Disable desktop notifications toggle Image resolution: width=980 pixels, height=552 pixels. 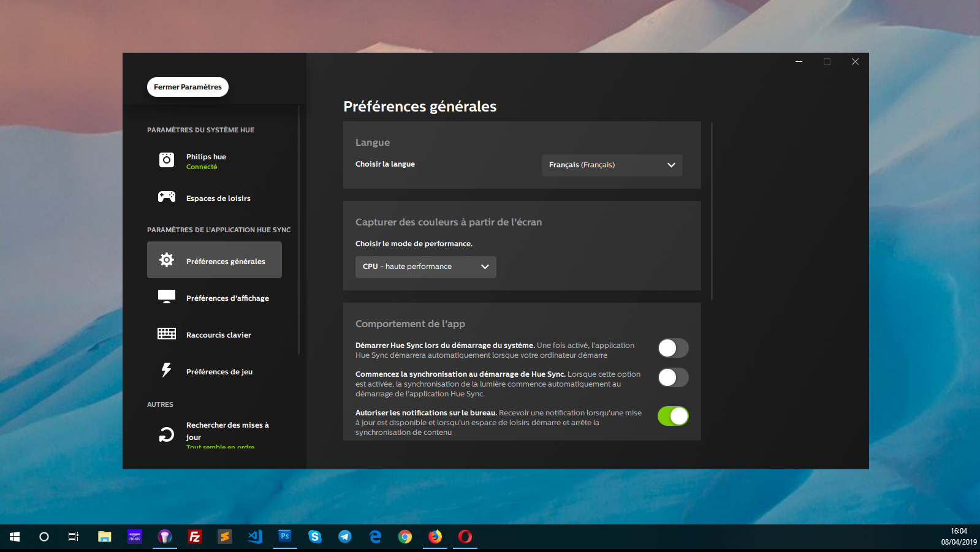click(673, 416)
